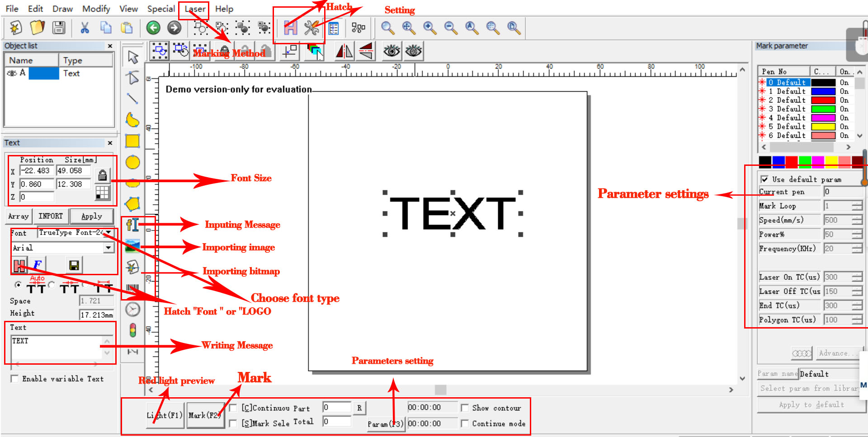Select the Pick arrow tool
The width and height of the screenshot is (868, 437).
point(132,57)
